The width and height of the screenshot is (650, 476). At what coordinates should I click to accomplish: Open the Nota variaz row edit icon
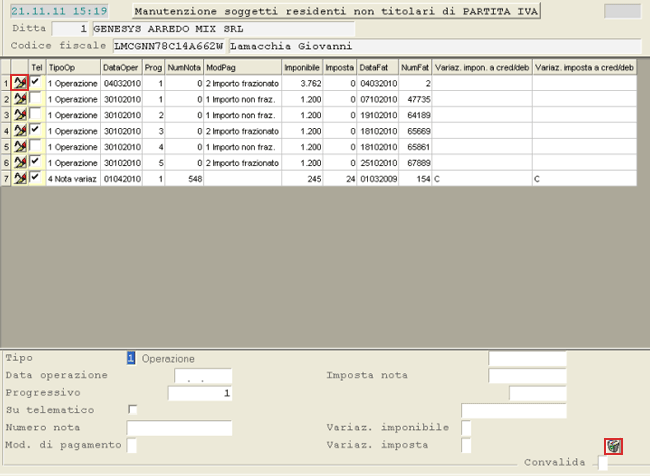[20, 177]
